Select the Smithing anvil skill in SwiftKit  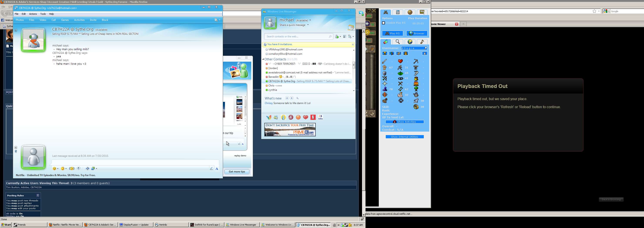tap(416, 67)
